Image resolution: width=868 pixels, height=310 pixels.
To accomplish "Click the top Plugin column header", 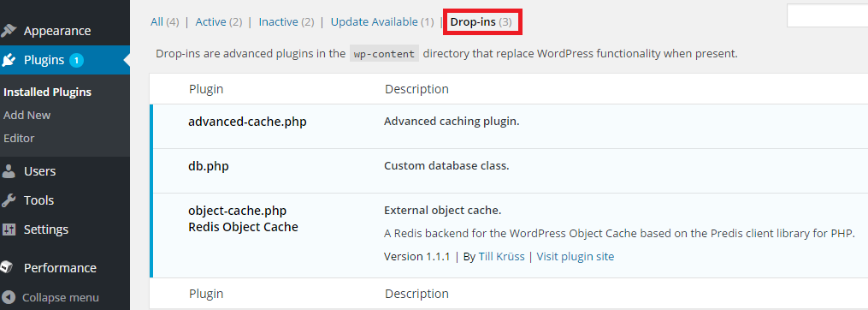I will pos(206,89).
